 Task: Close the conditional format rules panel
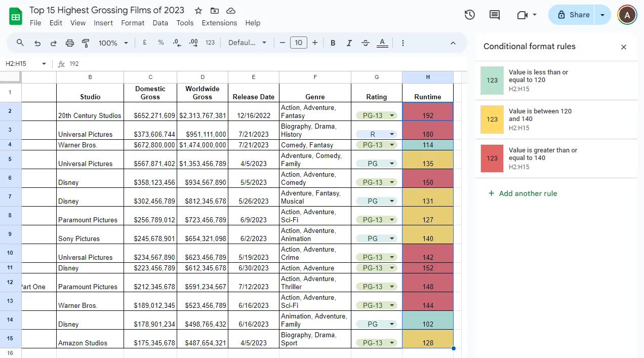point(624,47)
